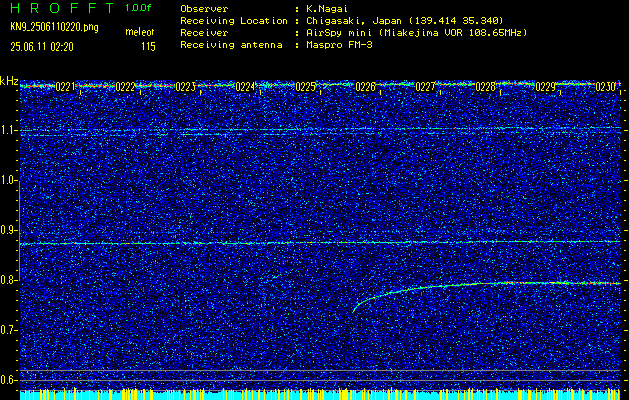Click the 0.9 frequency axis label
629x400 pixels.
click(x=8, y=230)
